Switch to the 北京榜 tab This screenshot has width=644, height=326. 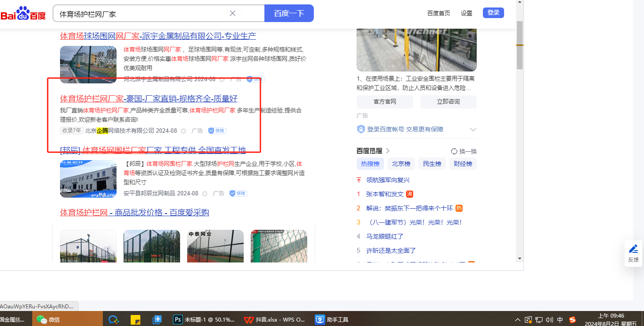pos(401,164)
